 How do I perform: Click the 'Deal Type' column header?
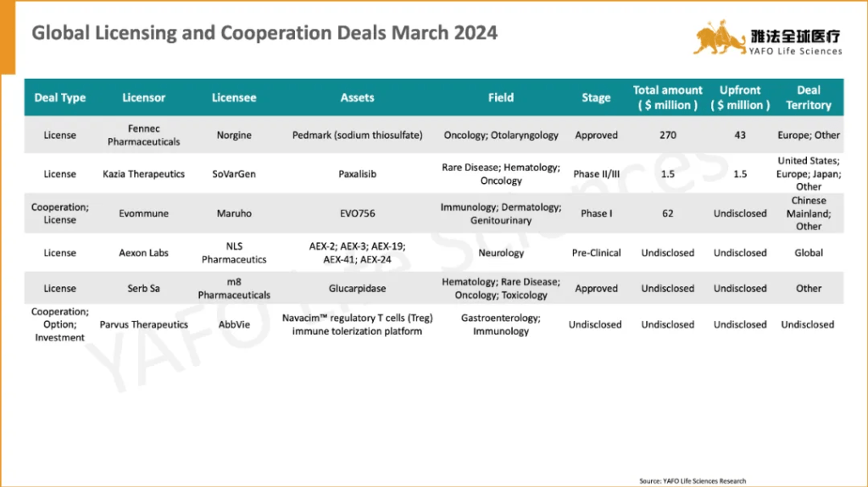click(60, 97)
